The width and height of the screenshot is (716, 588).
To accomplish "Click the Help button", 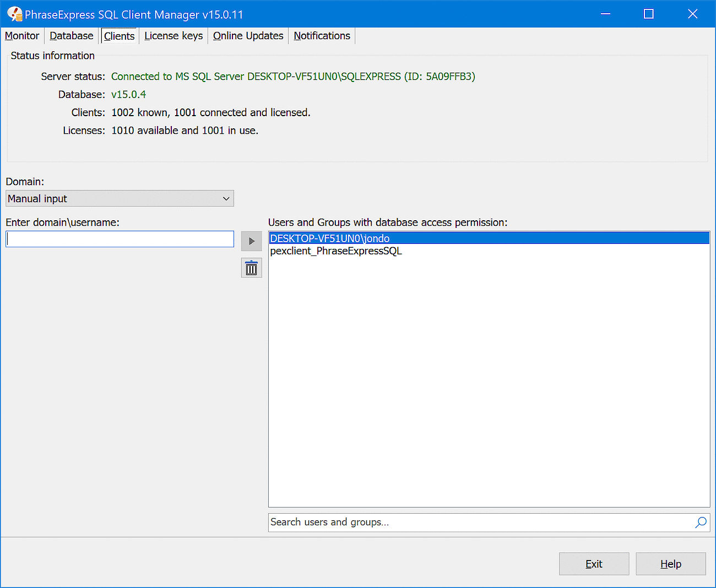I will click(671, 564).
